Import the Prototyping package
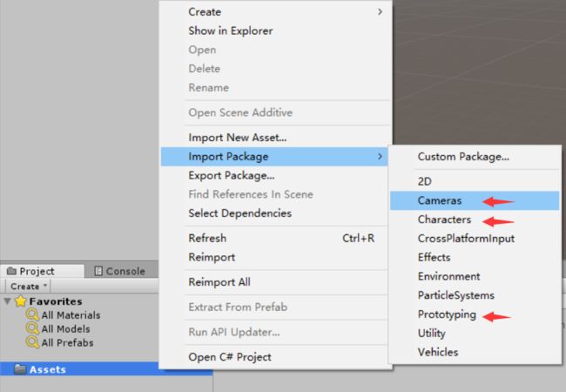The image size is (566, 392). [x=475, y=314]
